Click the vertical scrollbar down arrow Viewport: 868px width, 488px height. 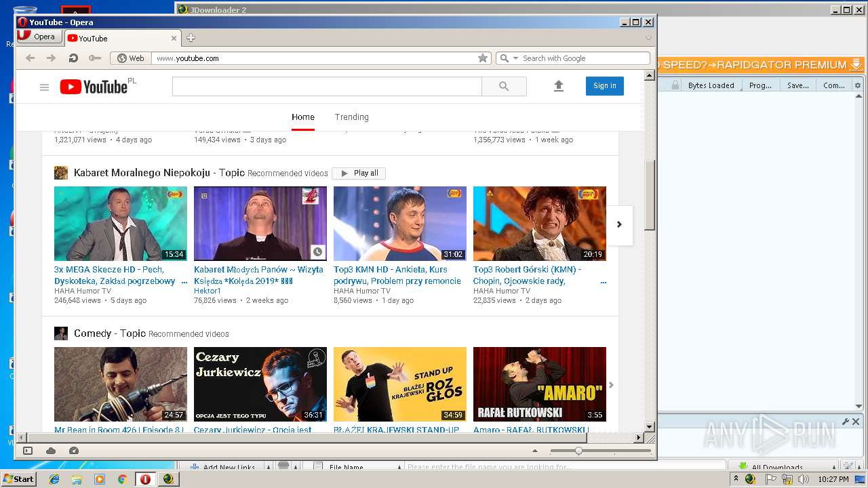(x=649, y=427)
